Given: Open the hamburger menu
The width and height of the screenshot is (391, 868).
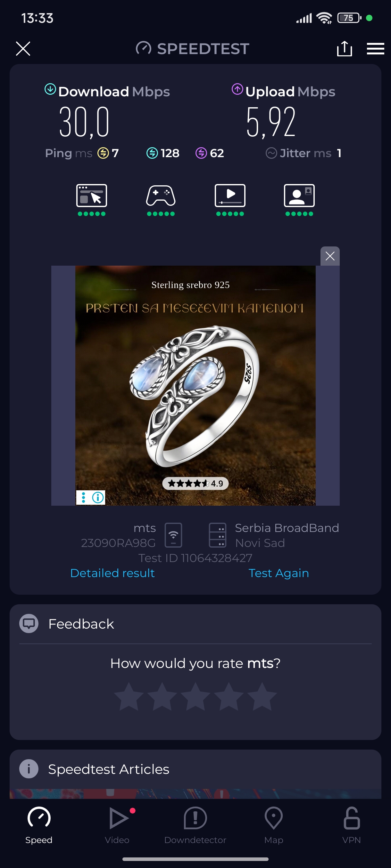Looking at the screenshot, I should 376,49.
